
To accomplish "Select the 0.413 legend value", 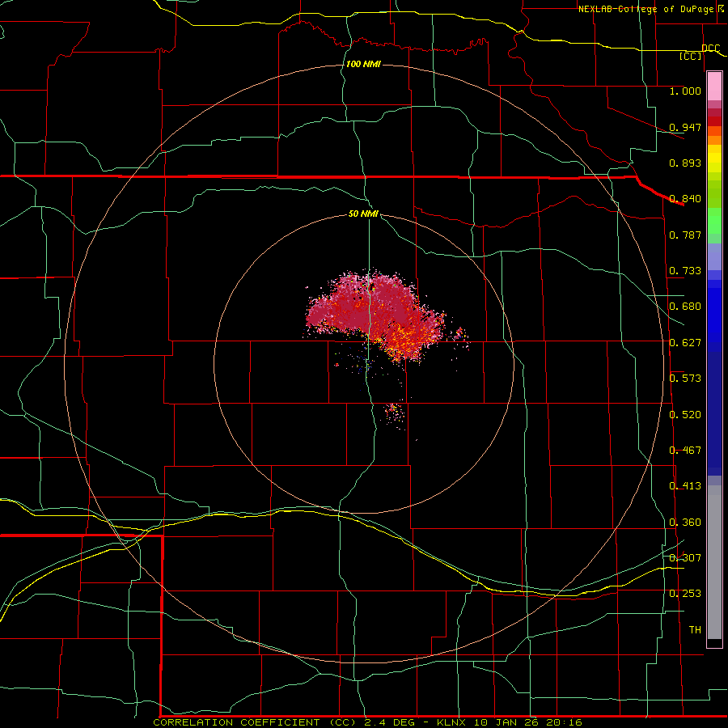I will pyautogui.click(x=685, y=486).
